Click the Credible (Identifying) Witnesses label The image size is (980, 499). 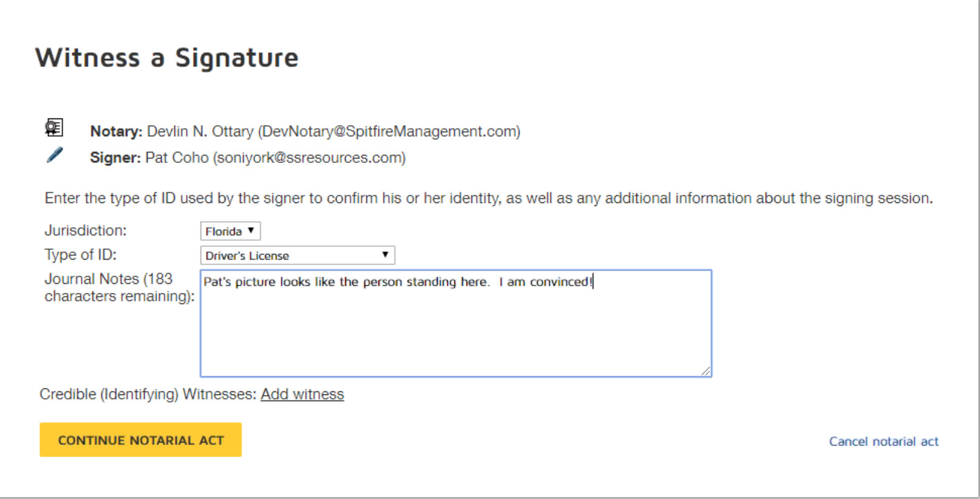148,394
